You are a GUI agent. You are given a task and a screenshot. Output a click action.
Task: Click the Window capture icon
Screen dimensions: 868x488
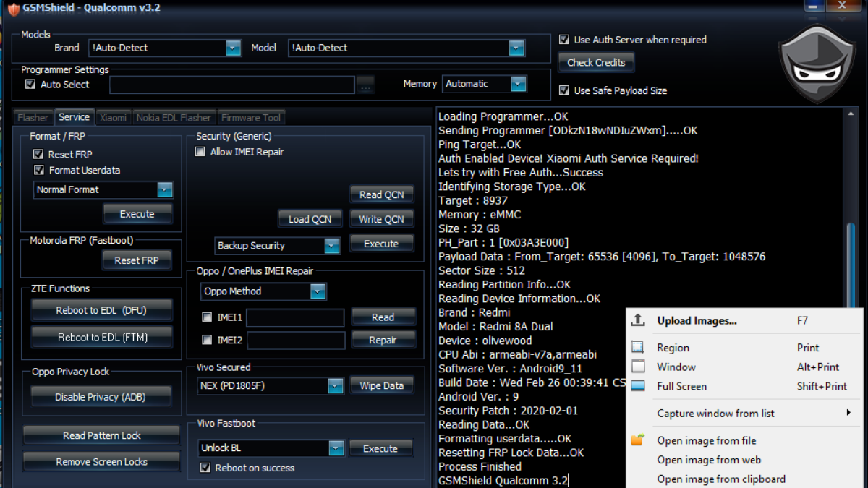coord(637,367)
